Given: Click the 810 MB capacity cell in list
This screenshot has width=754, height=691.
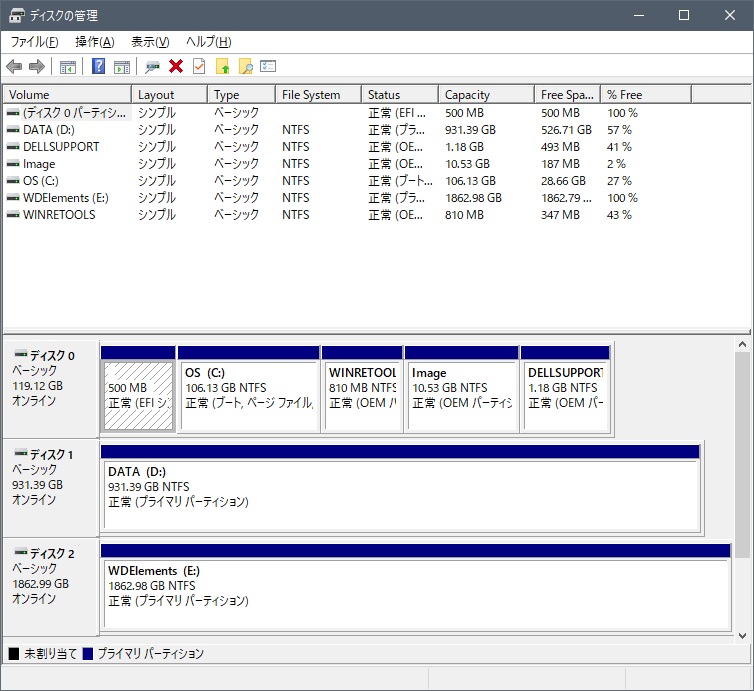Looking at the screenshot, I should click(464, 214).
